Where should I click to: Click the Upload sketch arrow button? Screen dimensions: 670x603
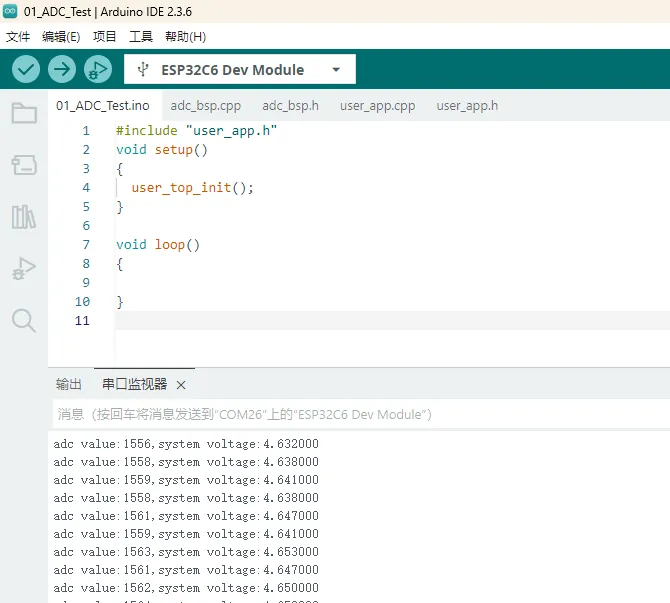62,69
